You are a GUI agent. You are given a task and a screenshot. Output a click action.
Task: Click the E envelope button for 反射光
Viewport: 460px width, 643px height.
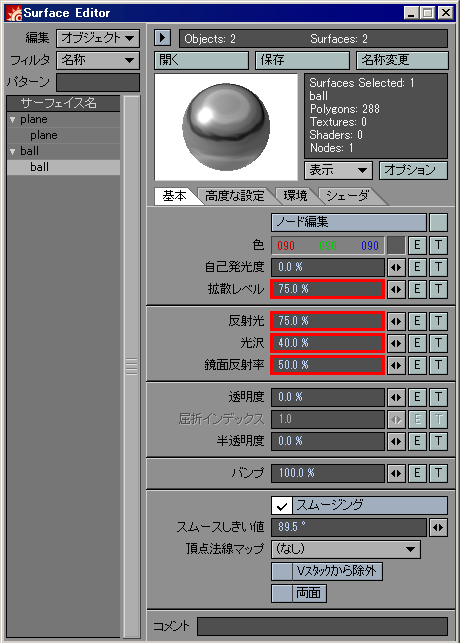click(x=417, y=321)
